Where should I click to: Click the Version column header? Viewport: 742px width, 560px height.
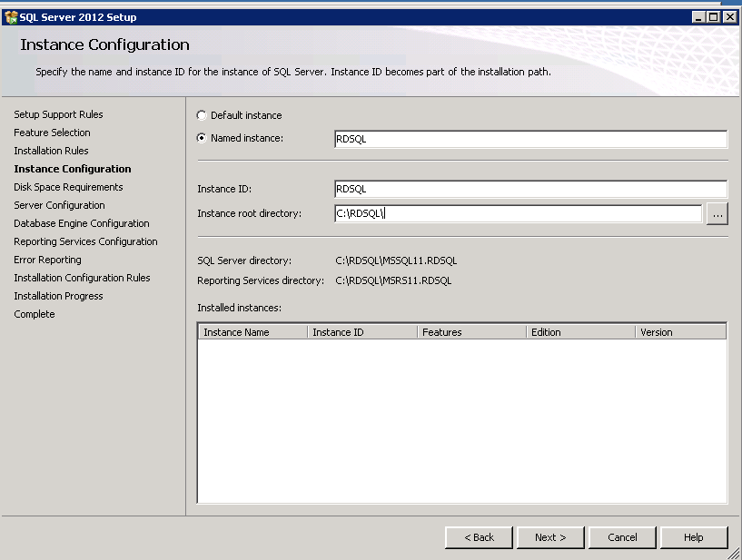680,332
